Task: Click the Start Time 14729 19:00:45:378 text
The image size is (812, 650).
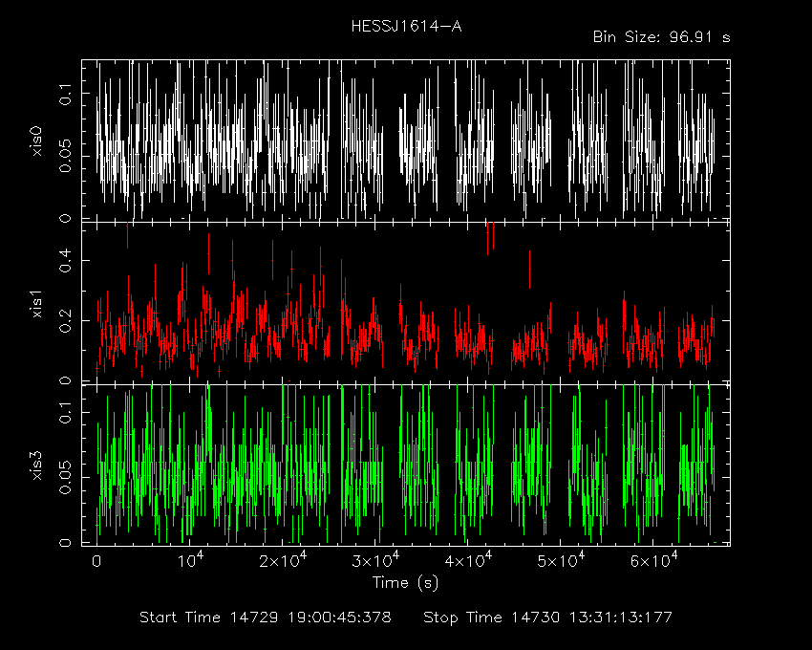Action: [266, 617]
